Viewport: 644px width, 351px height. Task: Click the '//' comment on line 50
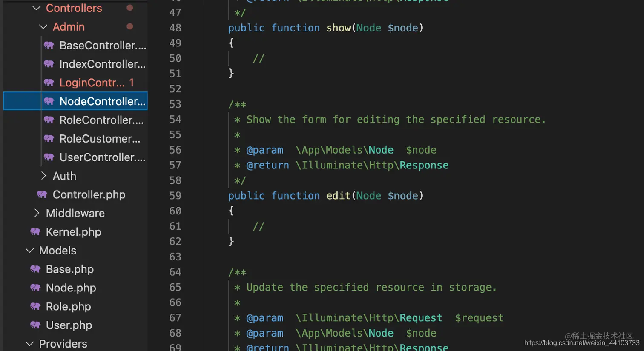coord(259,59)
